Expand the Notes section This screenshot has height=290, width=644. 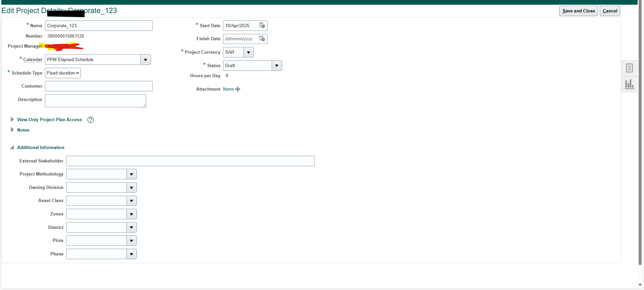pyautogui.click(x=12, y=130)
